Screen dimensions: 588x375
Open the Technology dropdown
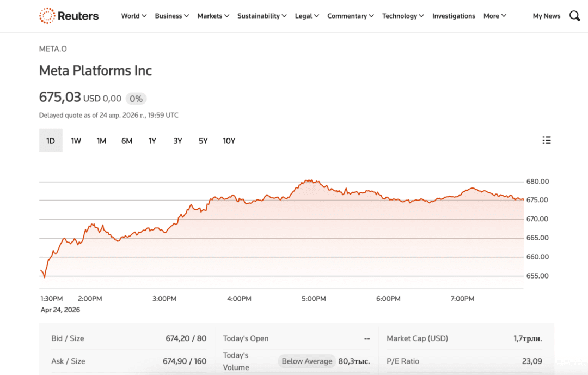coord(403,16)
